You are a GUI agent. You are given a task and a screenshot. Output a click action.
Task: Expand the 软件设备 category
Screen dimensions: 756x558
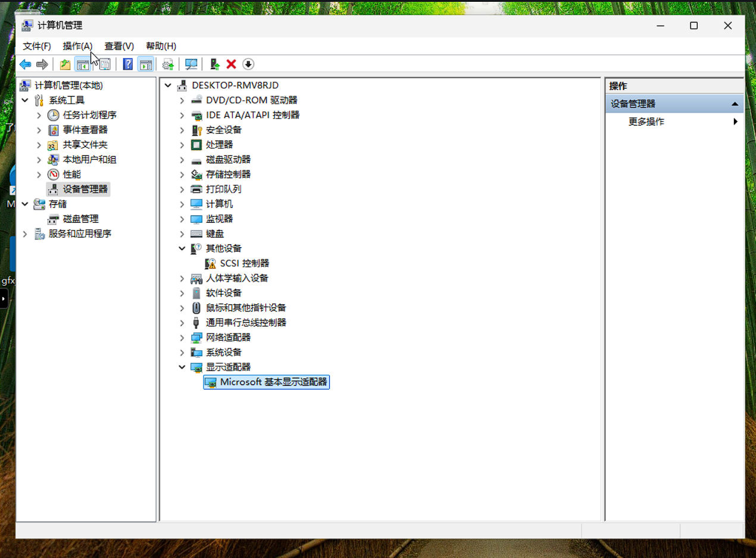click(182, 293)
